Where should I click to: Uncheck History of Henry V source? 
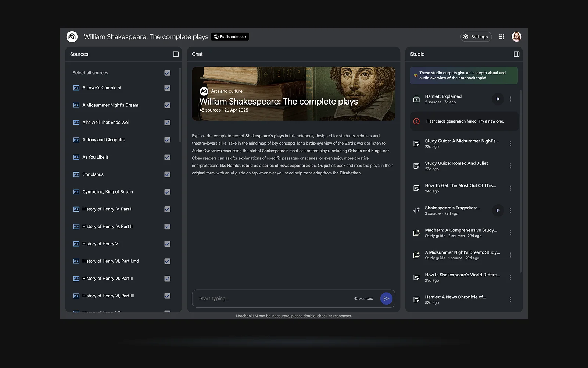click(x=167, y=244)
